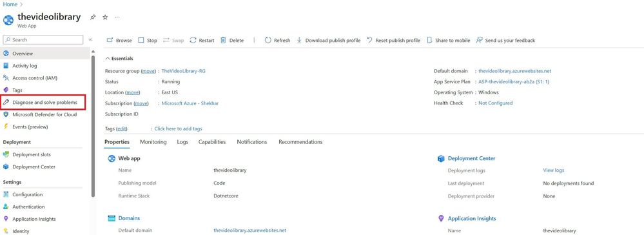Click the Deployment Center cube icon
This screenshot has width=644, height=235.
(441, 158)
